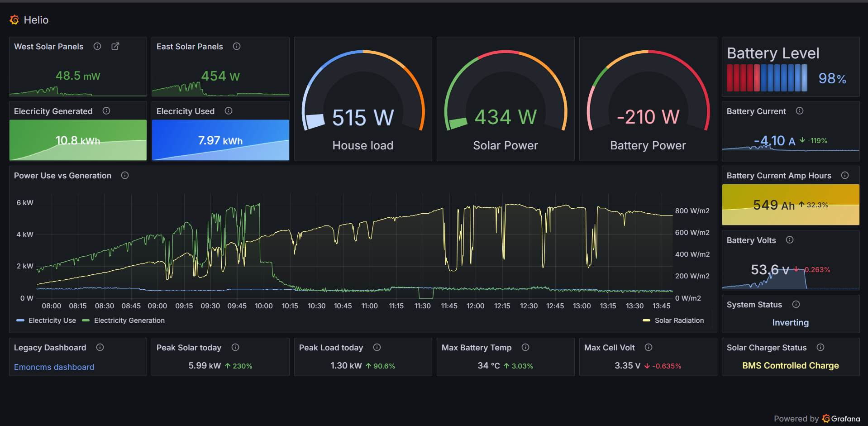Open the external link icon on West Solar Panels
This screenshot has height=426, width=868.
click(115, 46)
